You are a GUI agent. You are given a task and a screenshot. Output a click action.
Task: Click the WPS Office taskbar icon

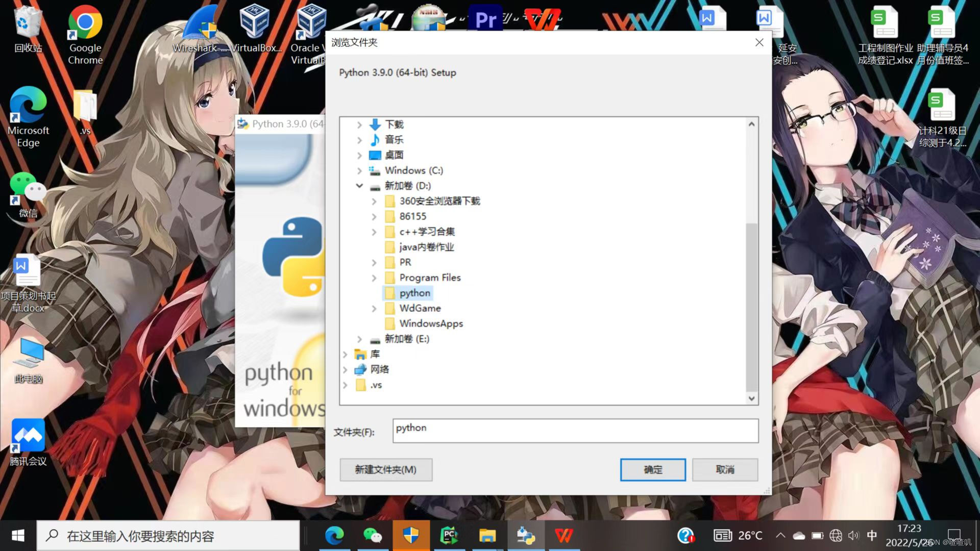coord(563,536)
